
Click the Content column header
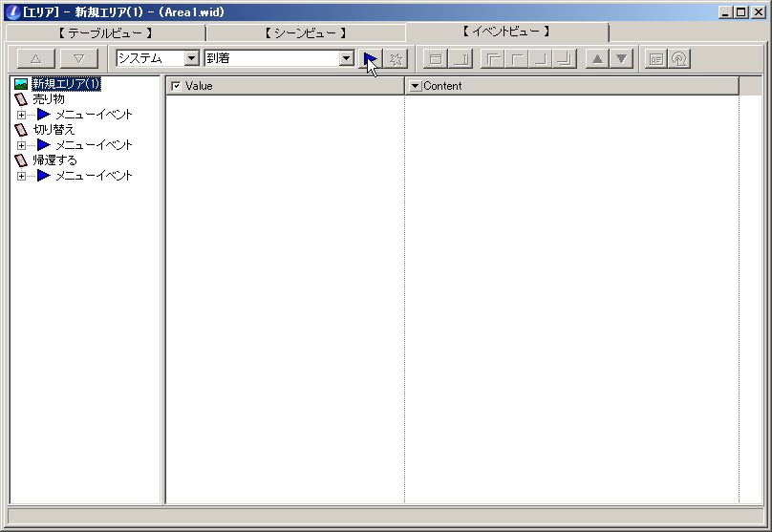click(571, 86)
